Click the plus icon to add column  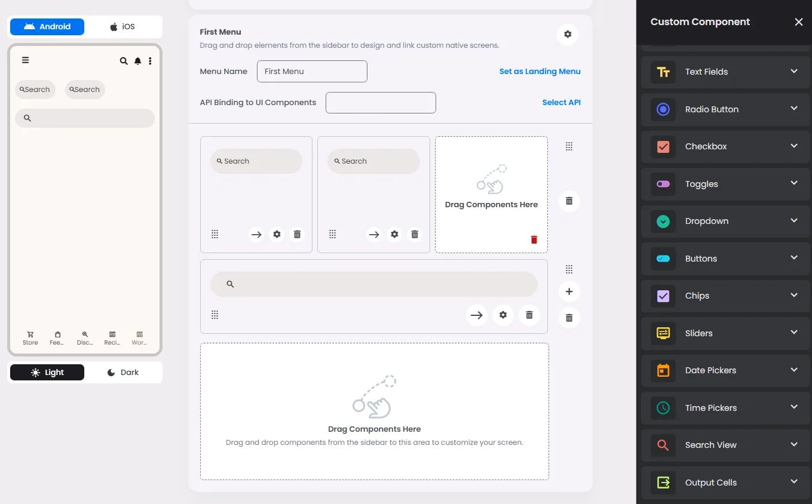point(569,291)
